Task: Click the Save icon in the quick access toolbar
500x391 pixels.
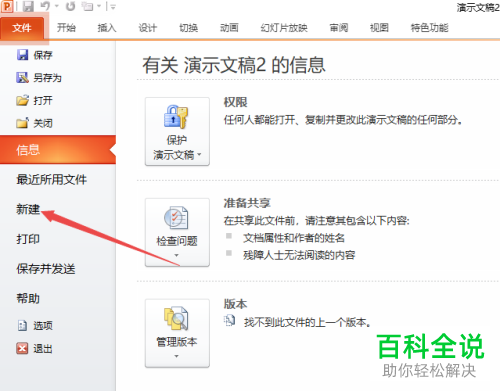Action: (28, 6)
